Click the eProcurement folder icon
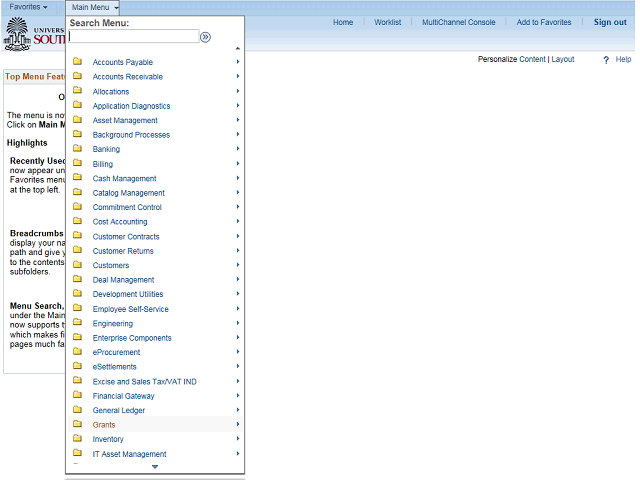Viewport: 640px width, 480px height. tap(78, 351)
